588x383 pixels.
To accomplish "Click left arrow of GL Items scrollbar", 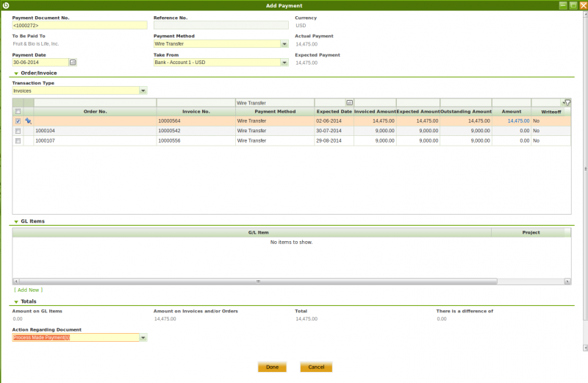I will [15, 281].
